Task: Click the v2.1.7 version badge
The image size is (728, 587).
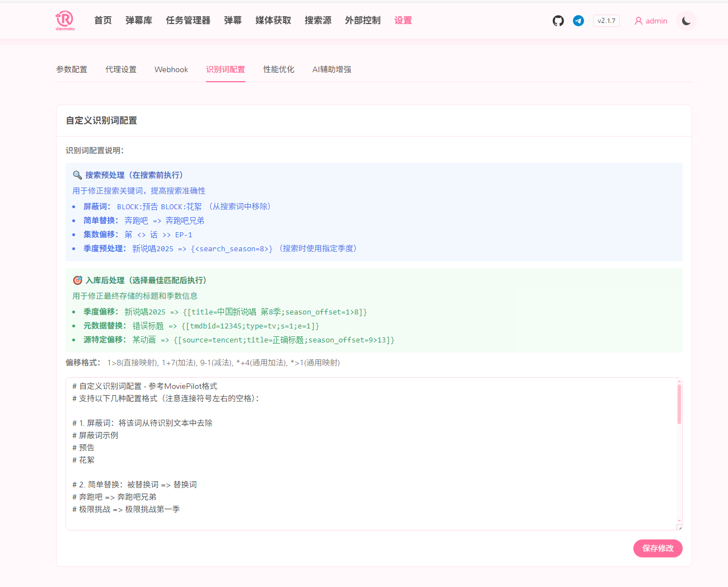Action: tap(606, 21)
